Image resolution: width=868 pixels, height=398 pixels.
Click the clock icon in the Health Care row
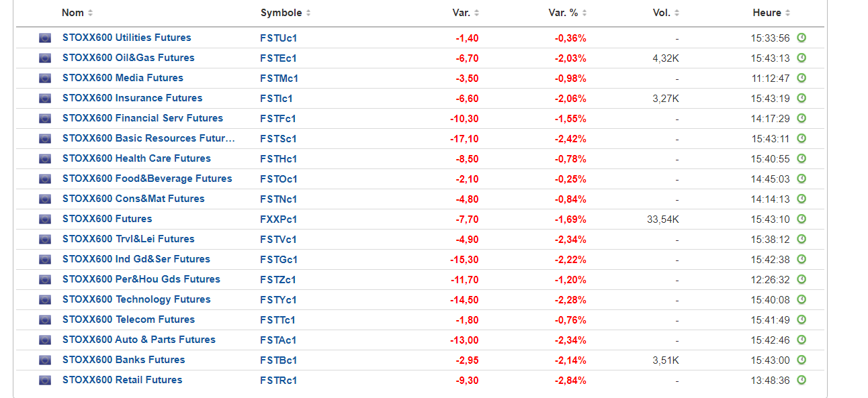click(x=801, y=159)
